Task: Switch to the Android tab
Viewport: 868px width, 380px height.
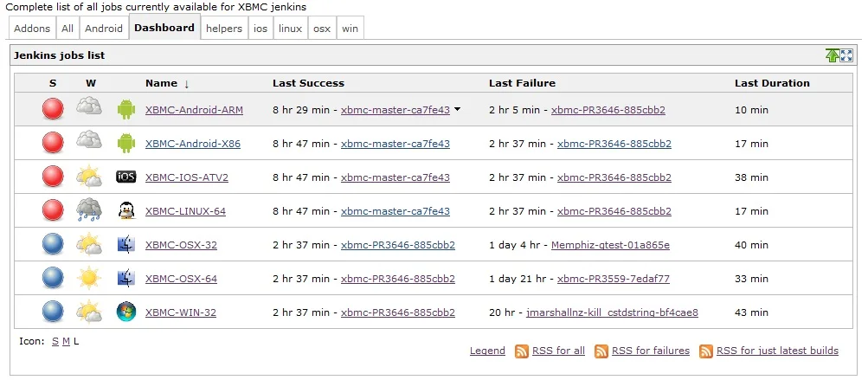Action: (x=104, y=29)
